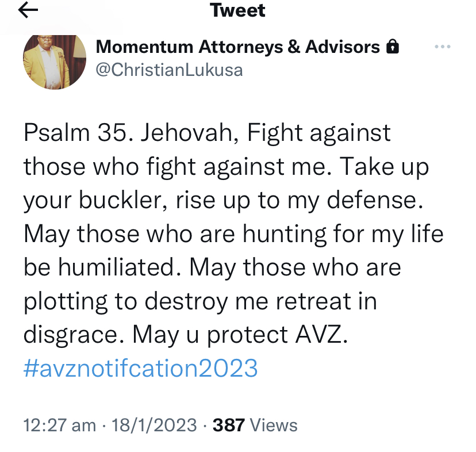Image resolution: width=476 pixels, height=452 pixels.
Task: Open Momentum Attorneys & Advisors profile name
Action: tap(237, 47)
